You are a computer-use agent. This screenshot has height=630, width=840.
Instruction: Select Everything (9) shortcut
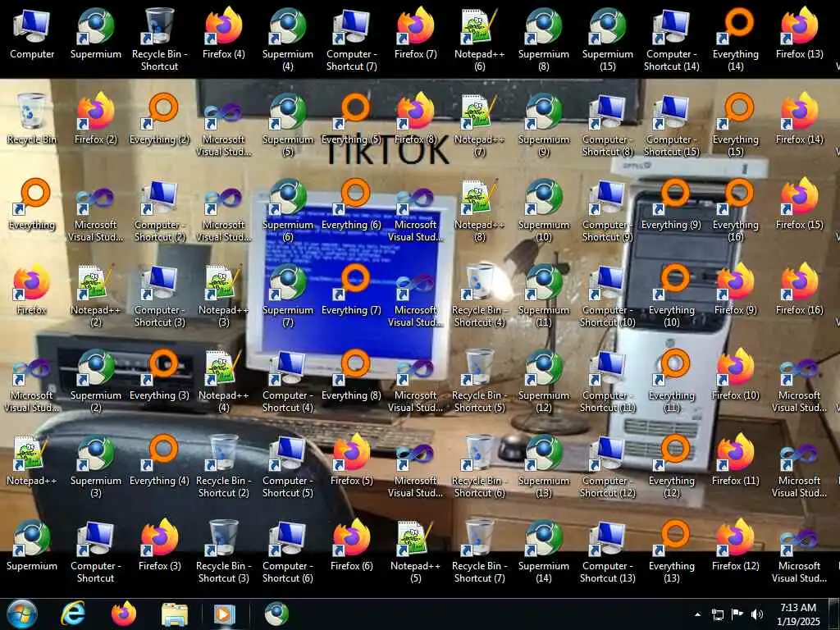pos(672,203)
